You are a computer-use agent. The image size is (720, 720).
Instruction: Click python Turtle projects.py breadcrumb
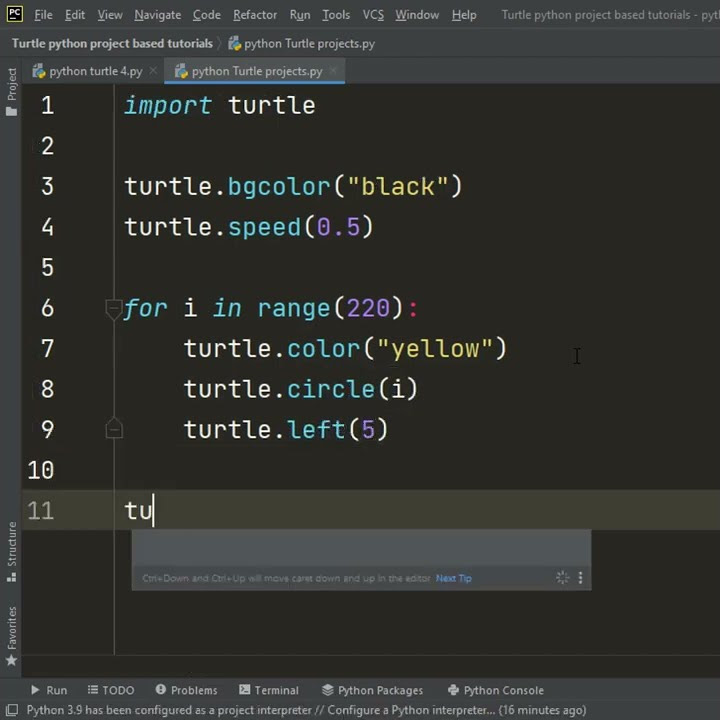click(302, 44)
